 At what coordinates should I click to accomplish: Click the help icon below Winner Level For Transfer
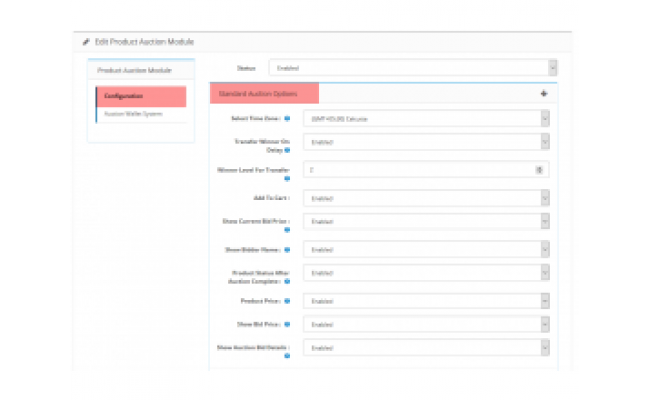pyautogui.click(x=287, y=179)
